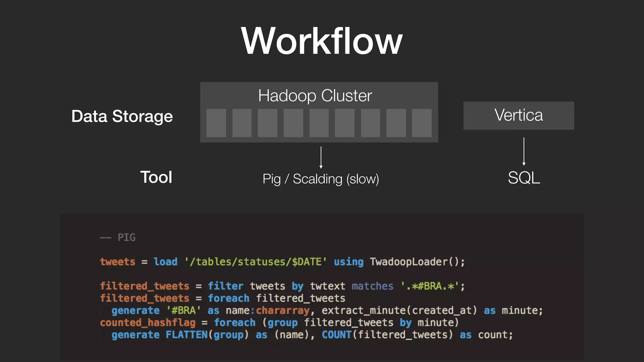The image size is (644, 362).
Task: Select the '/tables/statuses/$DATE' string
Action: 256,262
